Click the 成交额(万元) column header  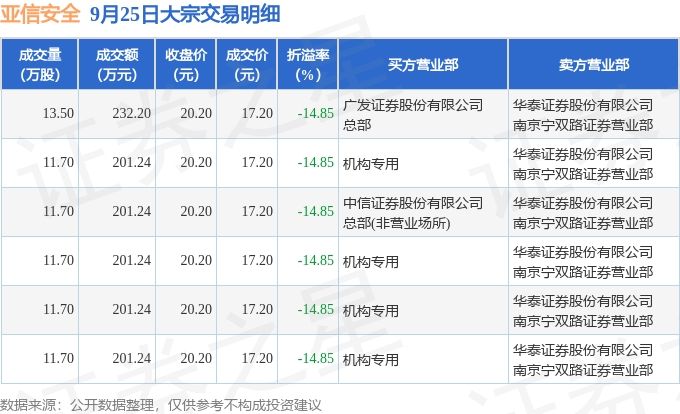click(117, 65)
